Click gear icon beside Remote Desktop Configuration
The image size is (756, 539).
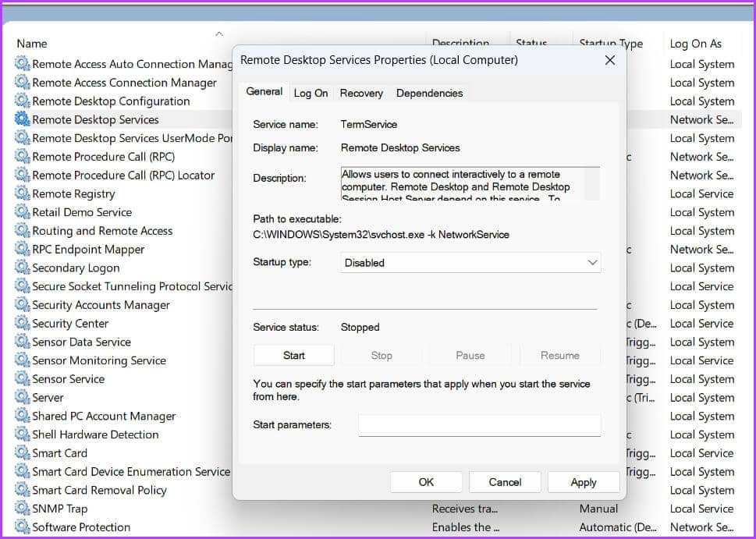click(22, 101)
